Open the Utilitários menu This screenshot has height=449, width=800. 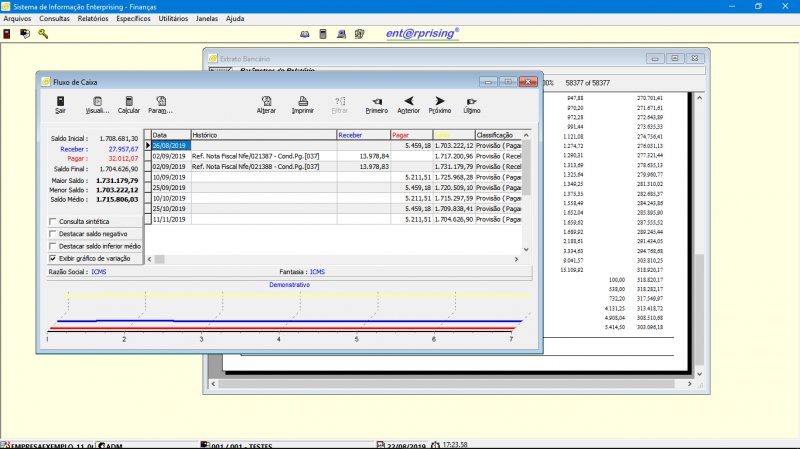(173, 19)
